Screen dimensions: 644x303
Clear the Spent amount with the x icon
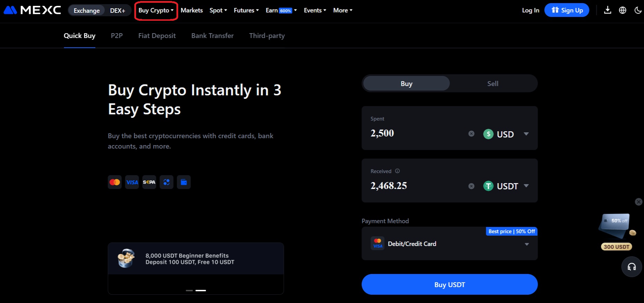pyautogui.click(x=471, y=134)
